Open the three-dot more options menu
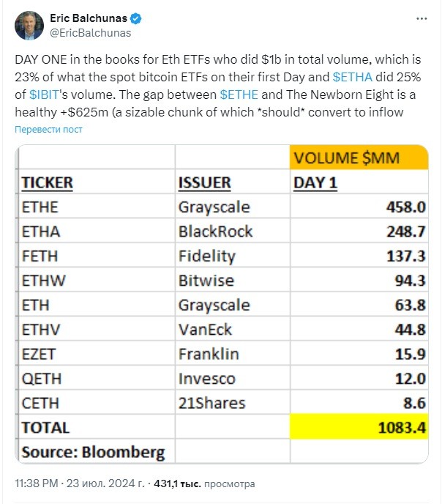The height and width of the screenshot is (504, 442). (421, 18)
